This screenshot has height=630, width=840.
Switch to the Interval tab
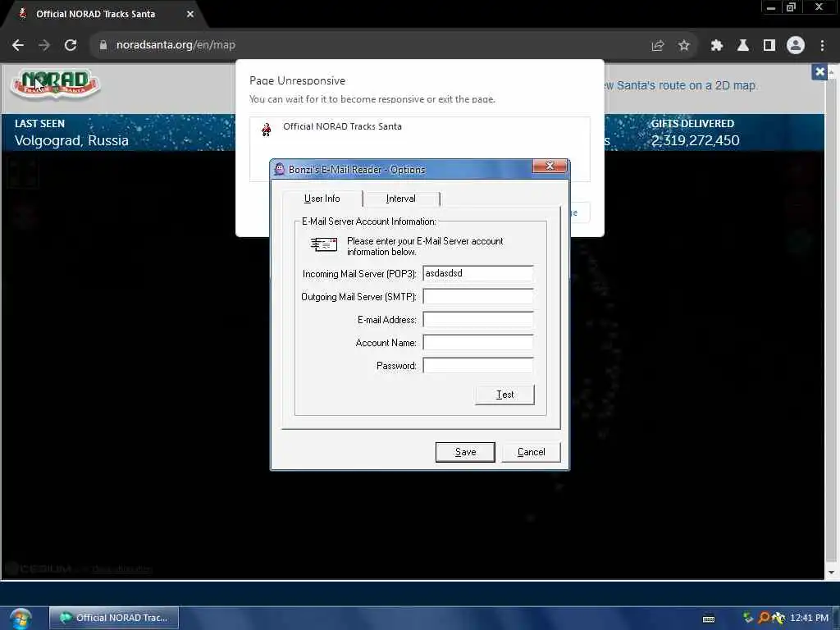coord(400,199)
